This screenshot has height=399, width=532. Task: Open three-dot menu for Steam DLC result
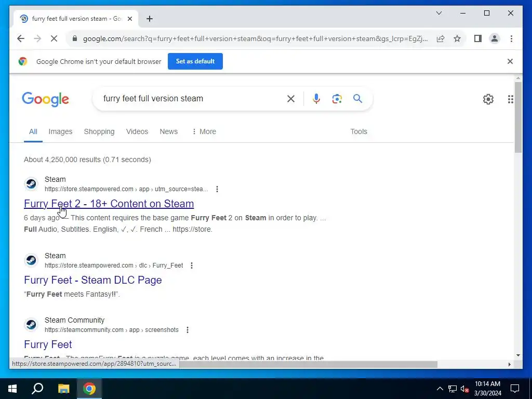192,265
